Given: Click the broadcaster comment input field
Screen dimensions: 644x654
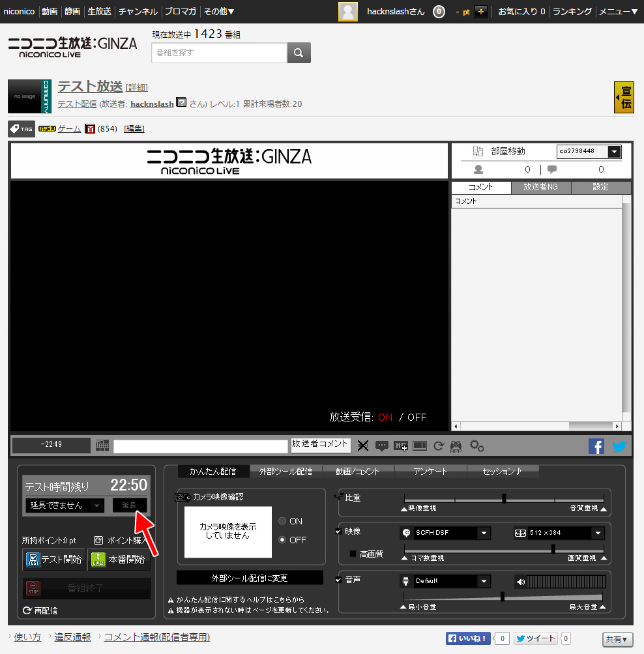Looking at the screenshot, I should [201, 446].
